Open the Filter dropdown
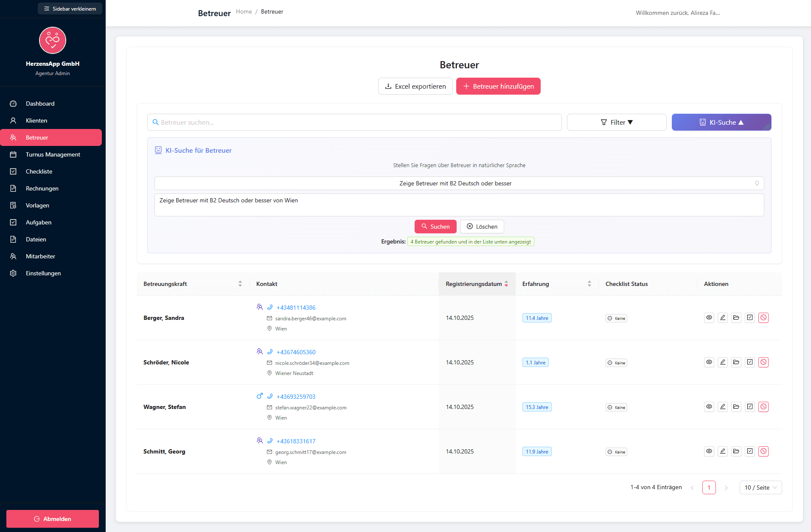 click(617, 122)
